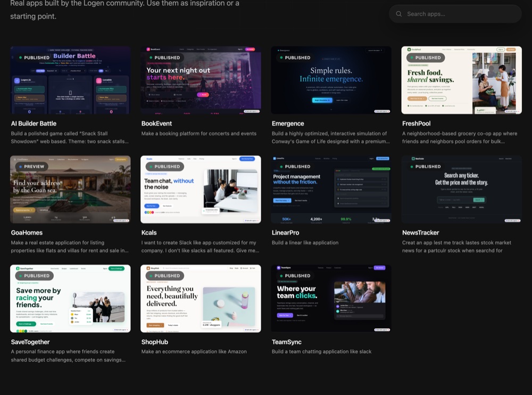Open the SaveTogether app thumbnail
Screen dimensions: 532x395
point(70,299)
